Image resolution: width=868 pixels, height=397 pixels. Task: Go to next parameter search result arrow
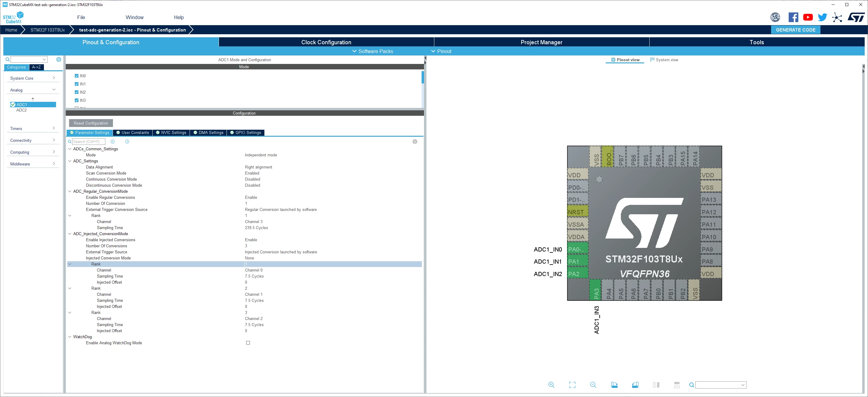point(127,142)
